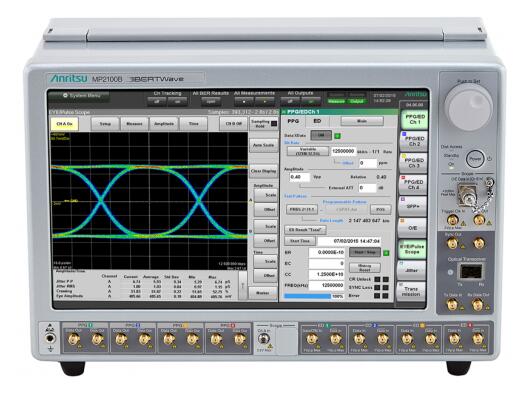Select the Transmission side button
This screenshot has height=393, width=529.
coord(411,292)
